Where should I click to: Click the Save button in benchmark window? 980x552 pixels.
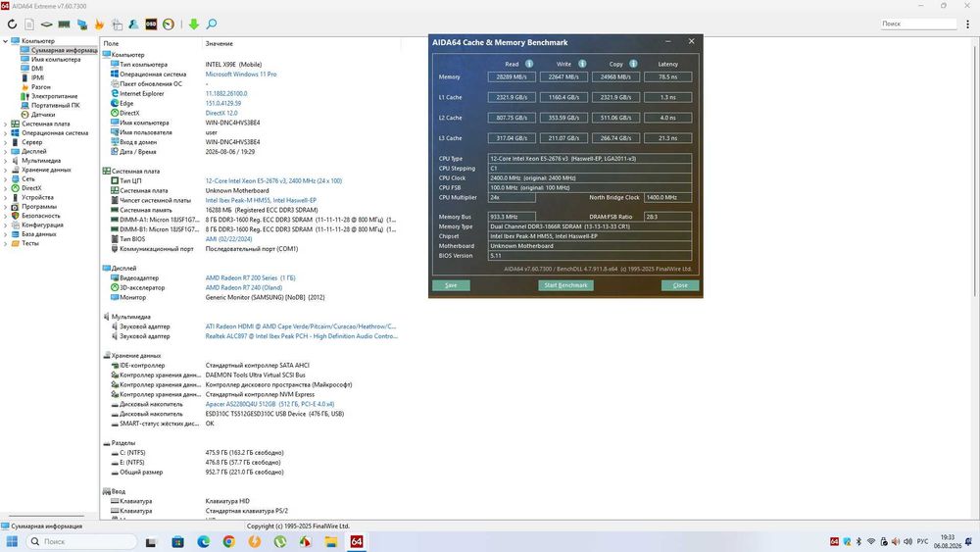pyautogui.click(x=451, y=285)
